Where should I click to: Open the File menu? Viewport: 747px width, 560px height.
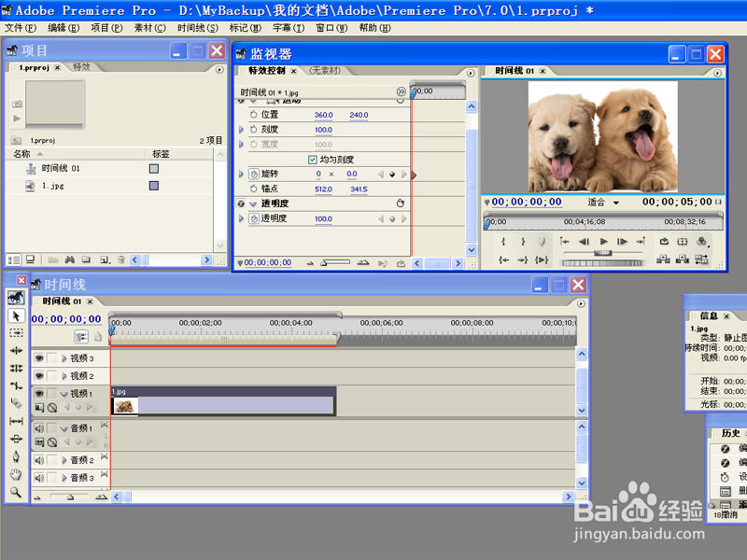(21, 28)
